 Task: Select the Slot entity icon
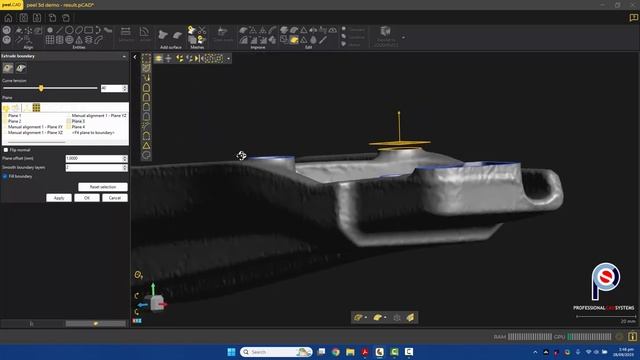point(79,30)
